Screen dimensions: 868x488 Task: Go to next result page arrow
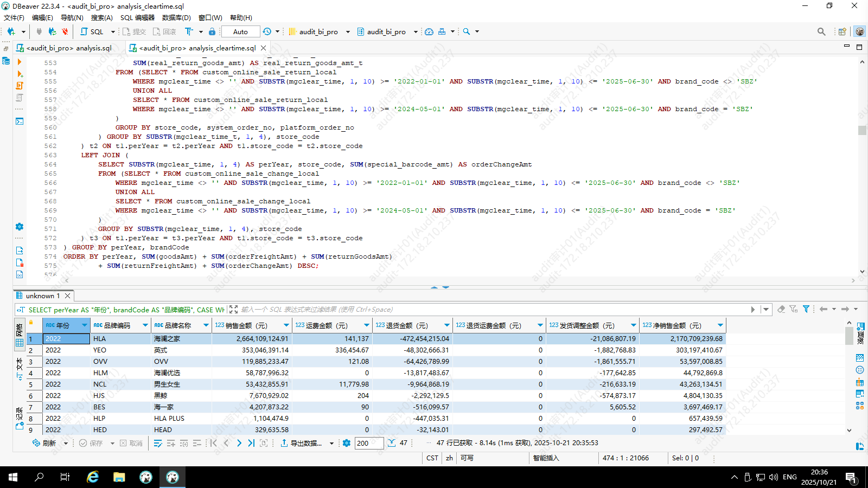[x=239, y=443]
